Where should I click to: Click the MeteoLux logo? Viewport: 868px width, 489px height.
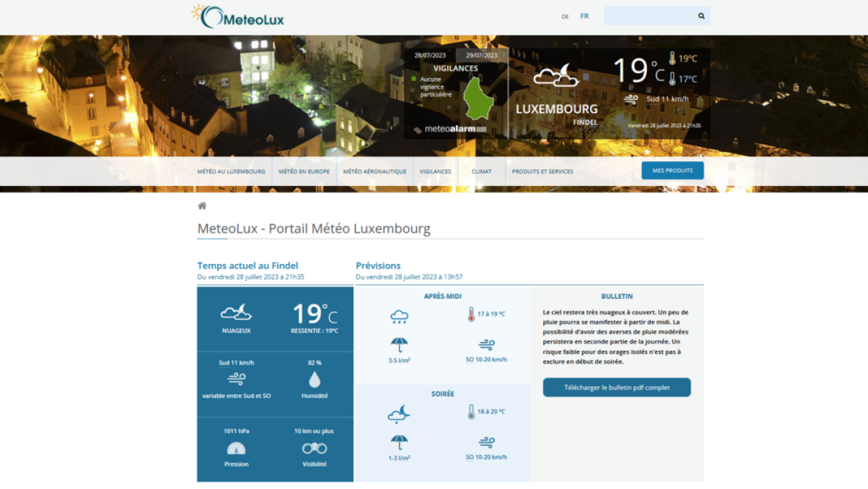(238, 16)
